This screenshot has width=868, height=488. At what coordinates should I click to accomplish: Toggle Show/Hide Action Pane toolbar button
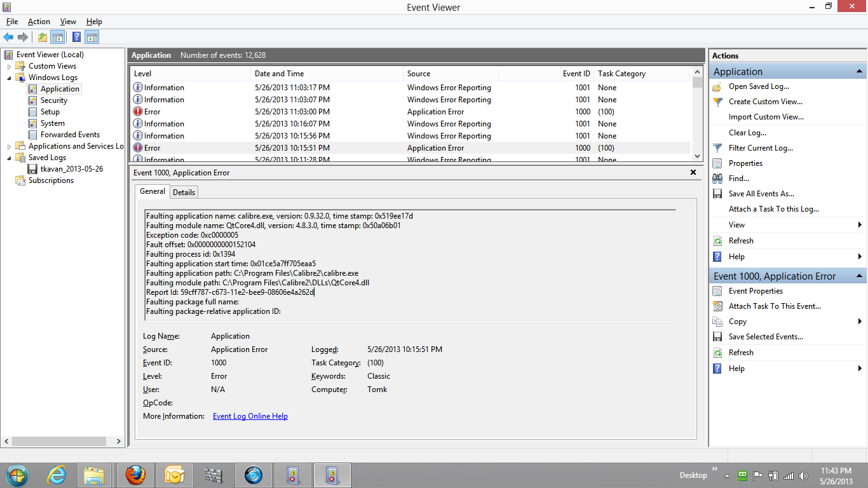92,37
